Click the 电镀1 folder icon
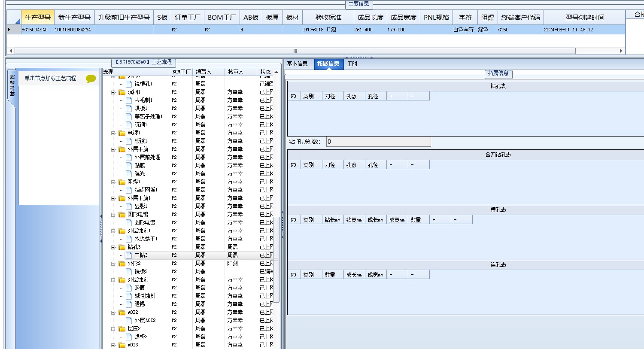 tap(122, 133)
